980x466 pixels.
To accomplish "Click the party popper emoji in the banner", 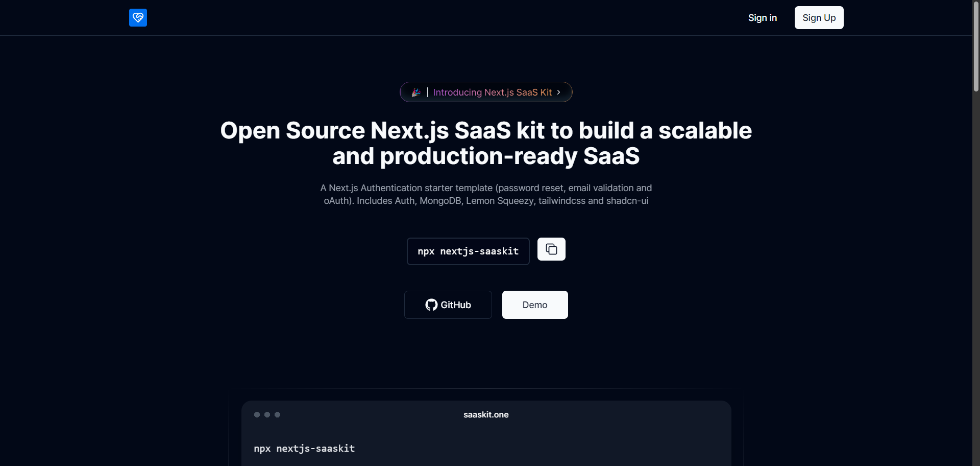I will [x=415, y=92].
